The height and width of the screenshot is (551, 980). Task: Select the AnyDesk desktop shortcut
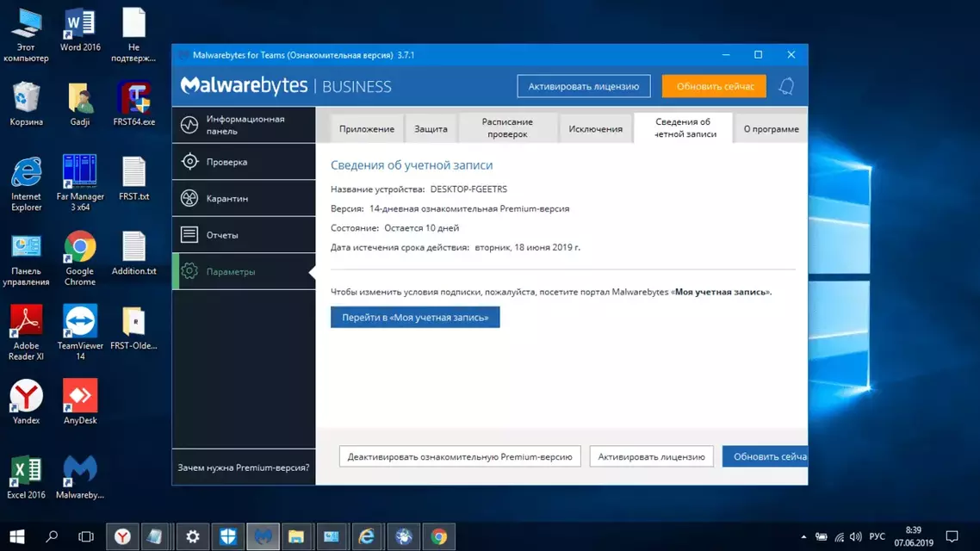click(x=80, y=402)
